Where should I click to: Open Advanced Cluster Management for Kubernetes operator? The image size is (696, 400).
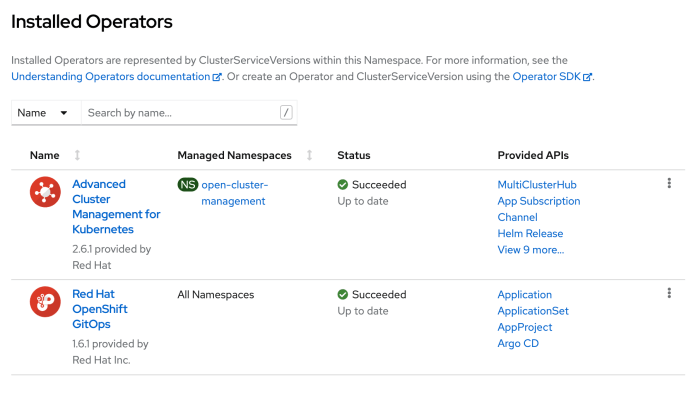click(x=116, y=206)
